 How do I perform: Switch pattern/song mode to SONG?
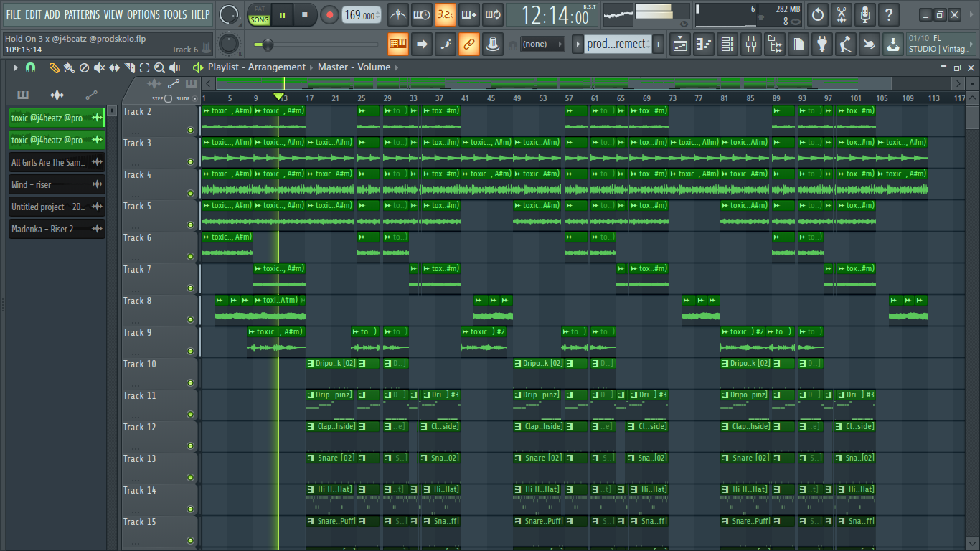point(259,19)
